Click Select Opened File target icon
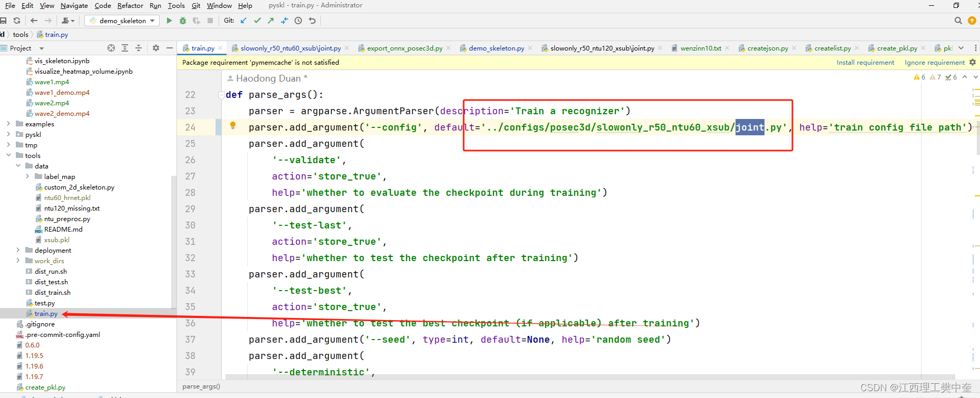The height and width of the screenshot is (398, 980). click(x=111, y=48)
